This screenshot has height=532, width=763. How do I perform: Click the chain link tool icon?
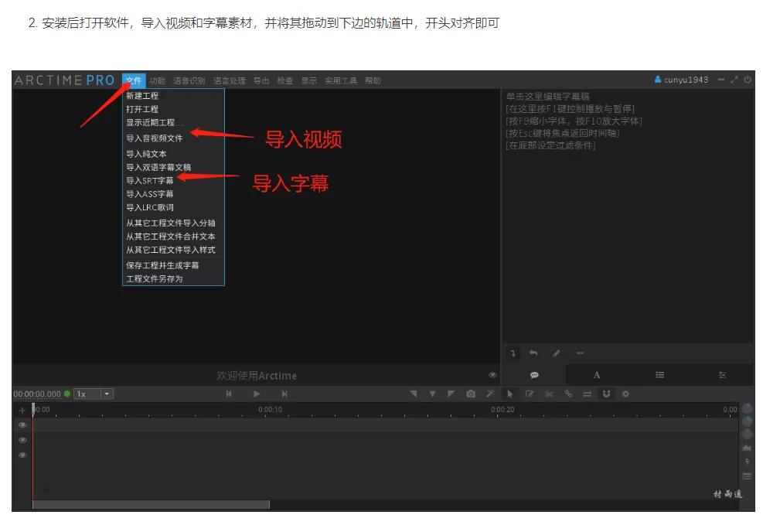coord(568,394)
